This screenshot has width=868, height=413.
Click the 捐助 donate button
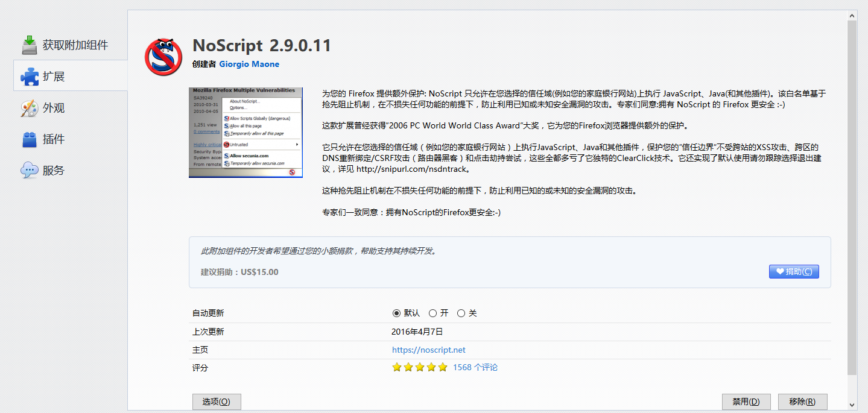[x=794, y=271]
